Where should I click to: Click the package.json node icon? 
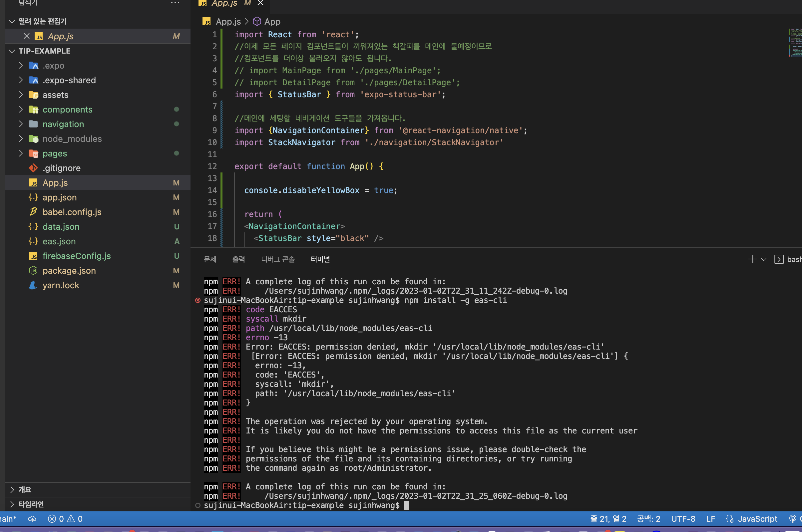34,270
